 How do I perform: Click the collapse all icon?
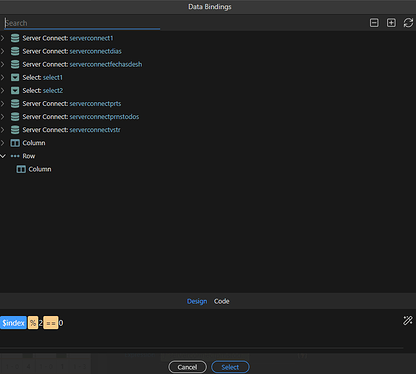coord(374,23)
